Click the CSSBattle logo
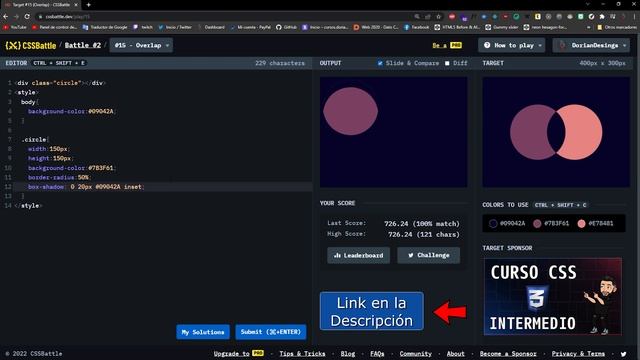The height and width of the screenshot is (360, 640). tap(31, 45)
